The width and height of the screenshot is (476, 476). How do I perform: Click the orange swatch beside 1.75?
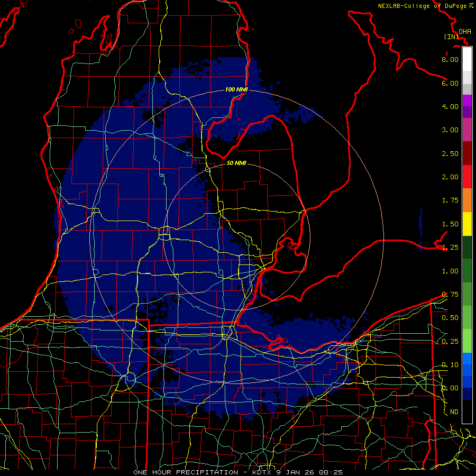[x=467, y=200]
